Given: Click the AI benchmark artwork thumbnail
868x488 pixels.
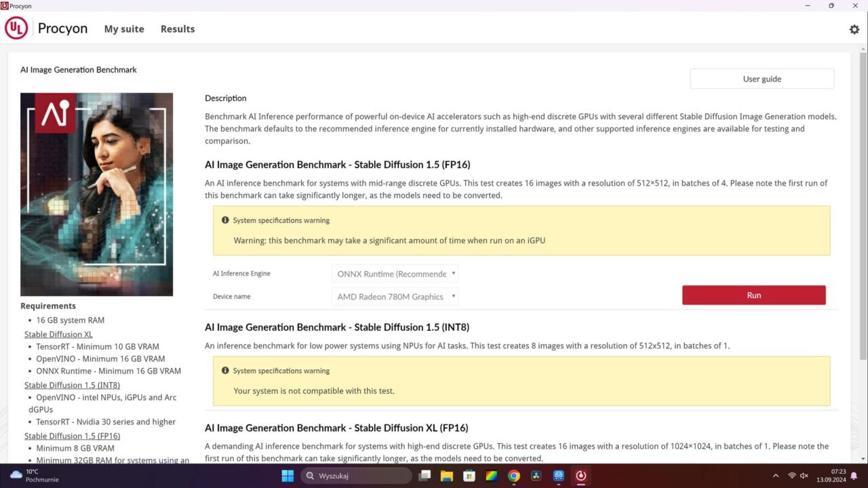Looking at the screenshot, I should click(96, 195).
